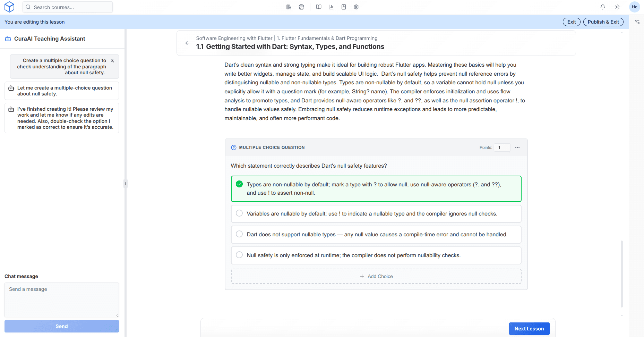
Task: Open the 'He' user avatar menu
Action: [x=634, y=7]
